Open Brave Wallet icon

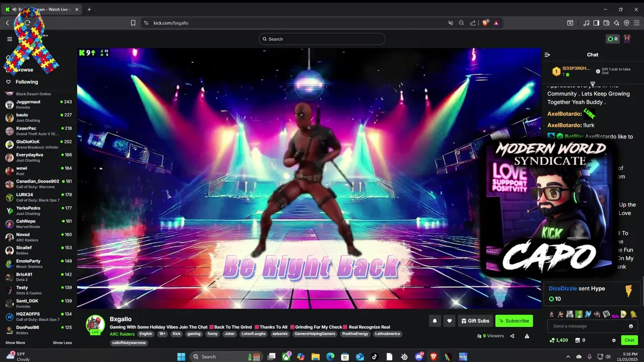tap(606, 23)
